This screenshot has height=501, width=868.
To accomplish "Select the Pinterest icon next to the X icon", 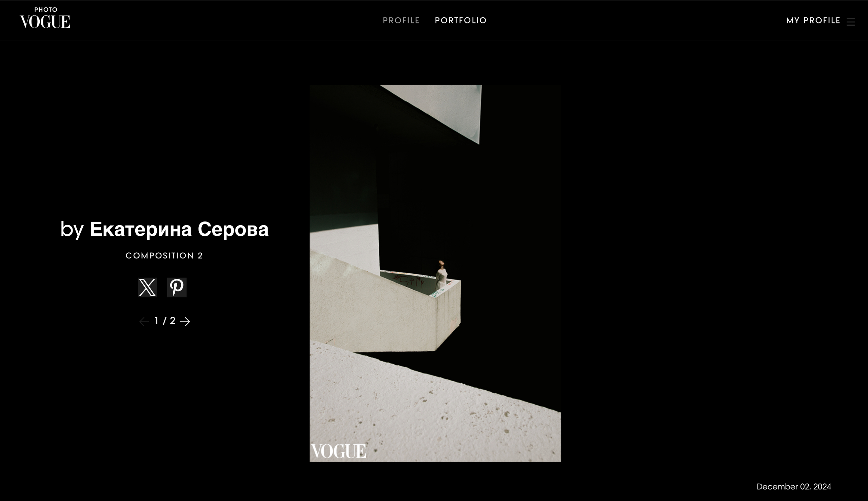I will pyautogui.click(x=176, y=288).
